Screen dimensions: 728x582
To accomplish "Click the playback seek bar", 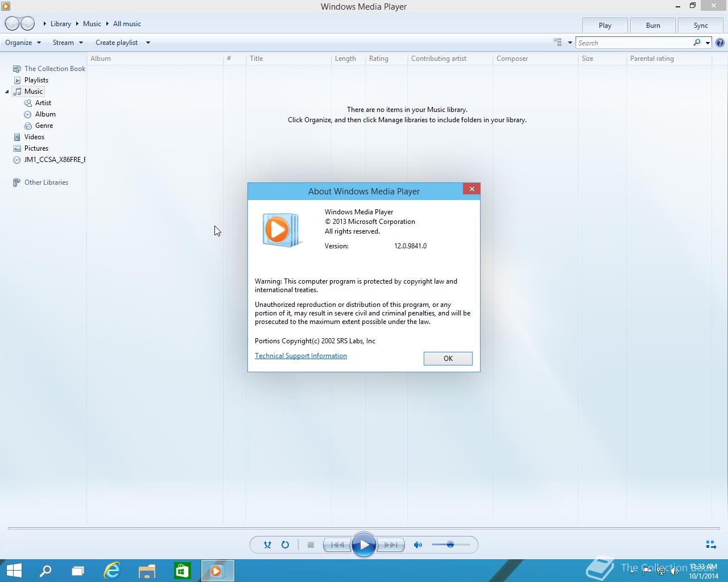I will pyautogui.click(x=364, y=528).
